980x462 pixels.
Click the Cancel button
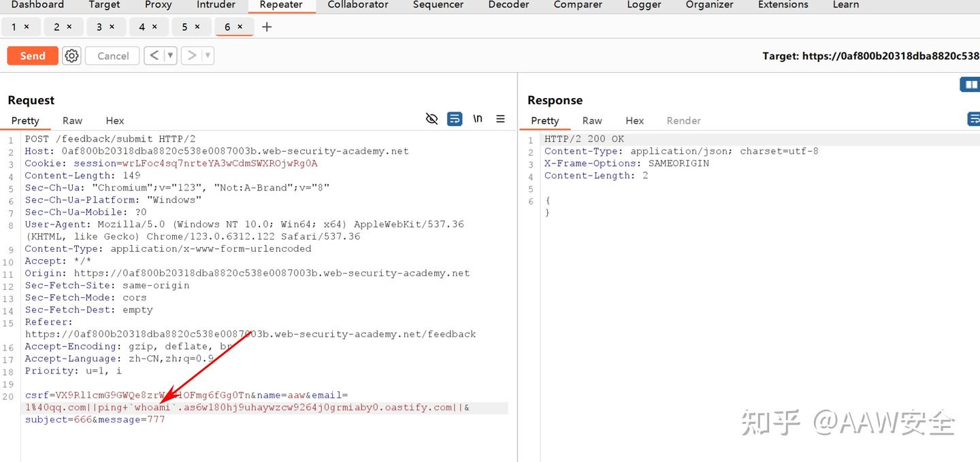(113, 56)
